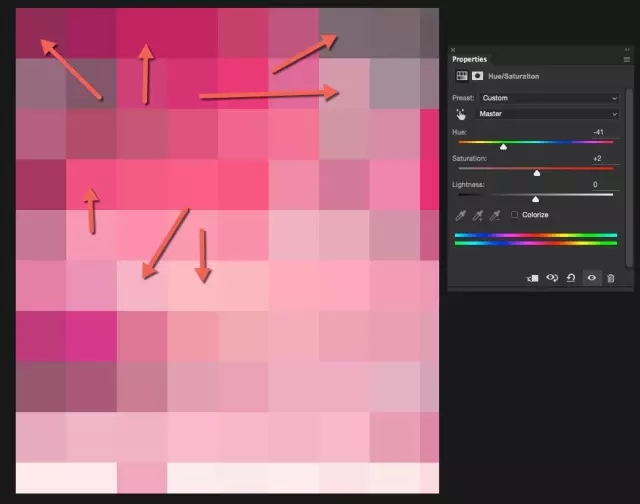Image resolution: width=640 pixels, height=504 pixels.
Task: Select the on-image targeted adjustment hand tool
Action: coord(461,114)
